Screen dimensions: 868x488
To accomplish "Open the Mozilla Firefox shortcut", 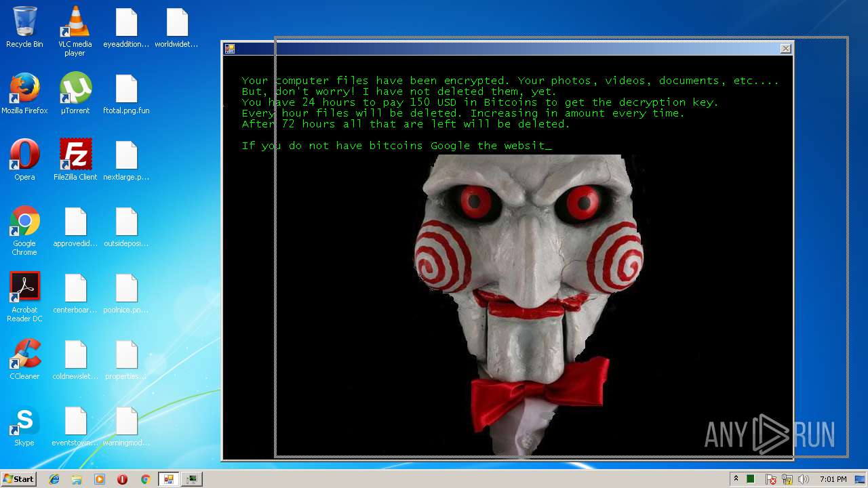I will [24, 94].
